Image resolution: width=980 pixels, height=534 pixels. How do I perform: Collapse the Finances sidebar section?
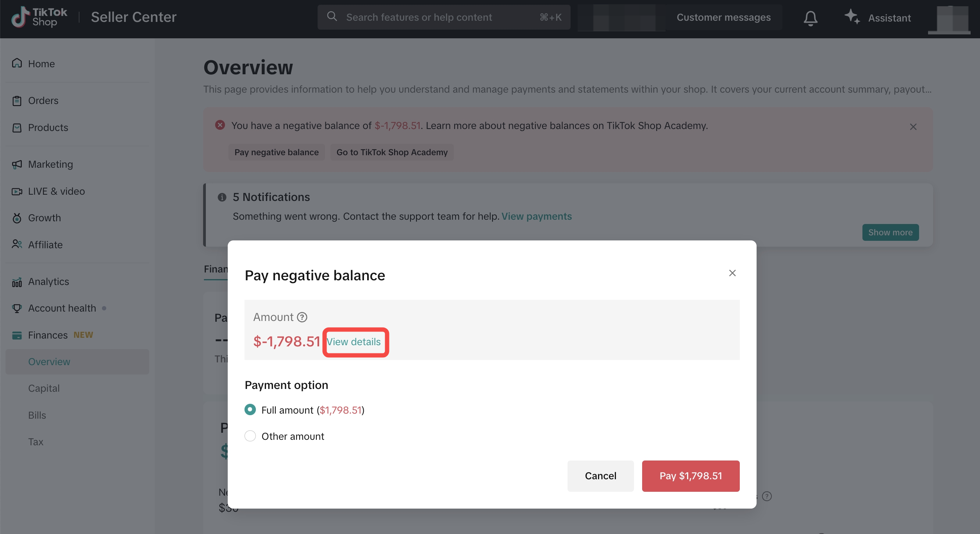click(x=48, y=335)
